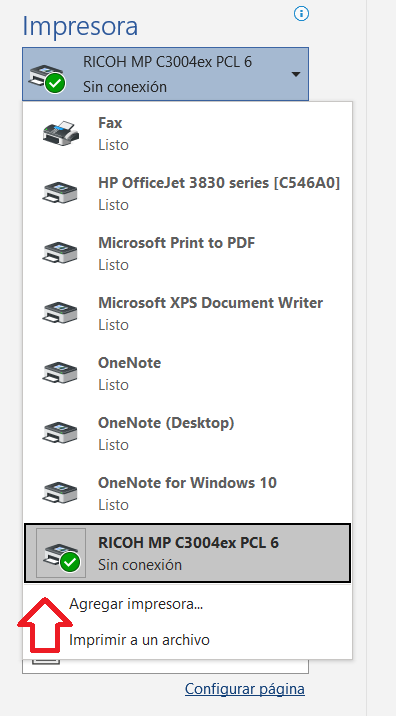Click the Microsoft XPS Document Writer icon

tap(60, 313)
